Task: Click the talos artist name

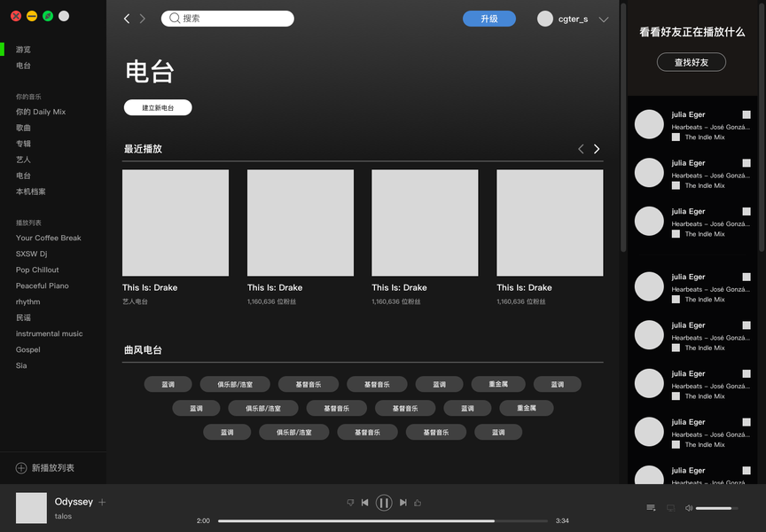Action: click(63, 516)
